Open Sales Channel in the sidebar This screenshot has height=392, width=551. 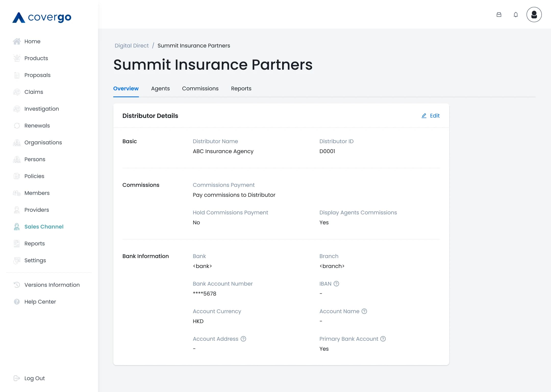44,227
